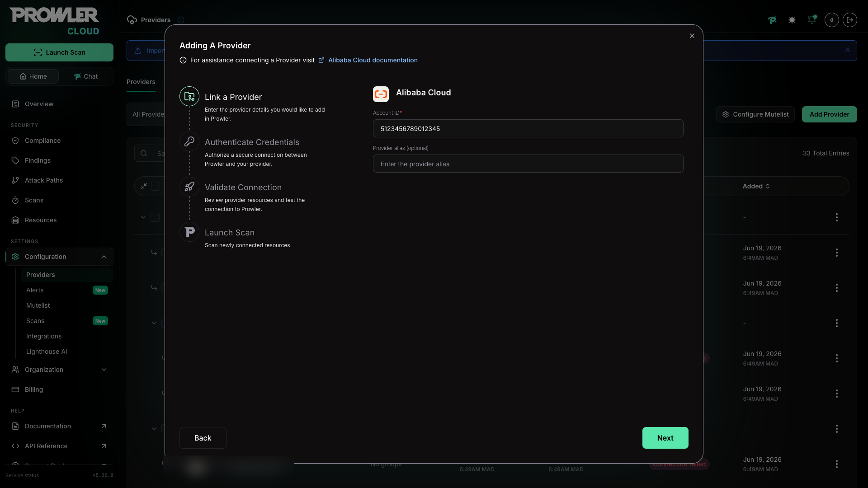Click Add Provider button

point(830,114)
